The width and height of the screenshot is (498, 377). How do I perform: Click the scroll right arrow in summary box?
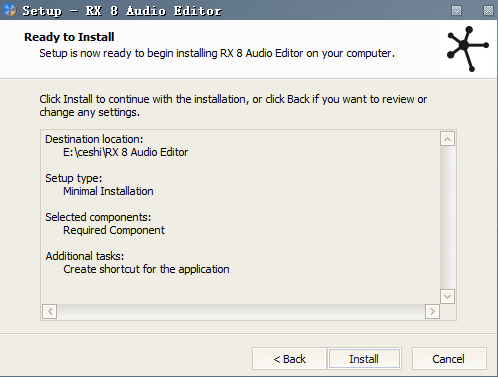[x=432, y=312]
